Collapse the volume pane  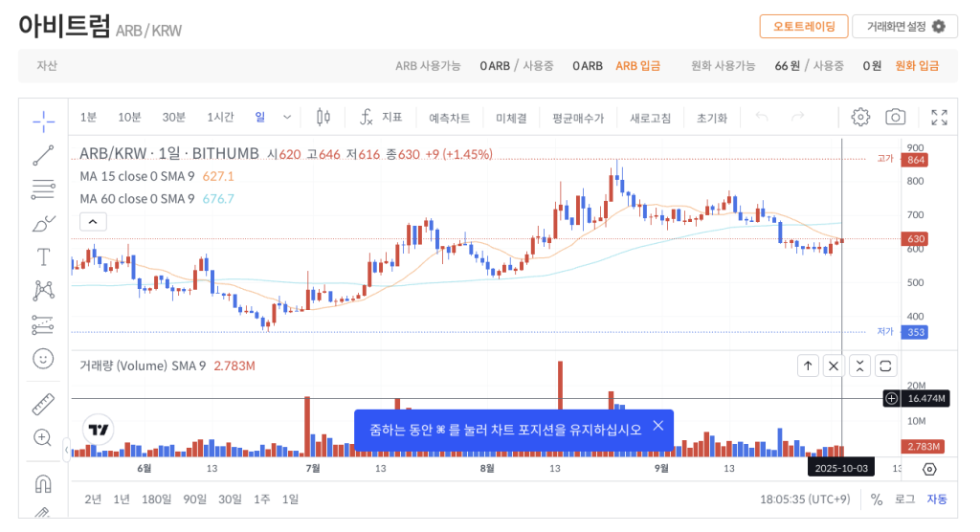(x=859, y=366)
